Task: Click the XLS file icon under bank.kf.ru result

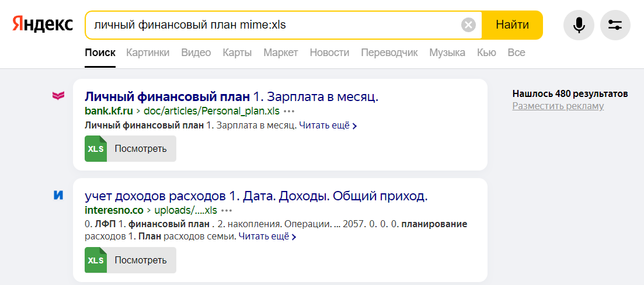Action: point(96,149)
